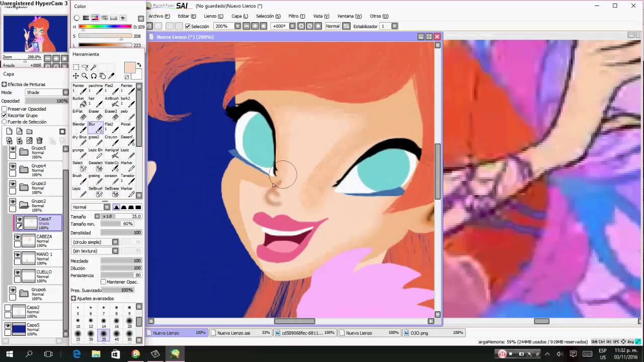The width and height of the screenshot is (644, 362).
Task: Hide the Grupo4 layer group
Action: click(x=13, y=166)
